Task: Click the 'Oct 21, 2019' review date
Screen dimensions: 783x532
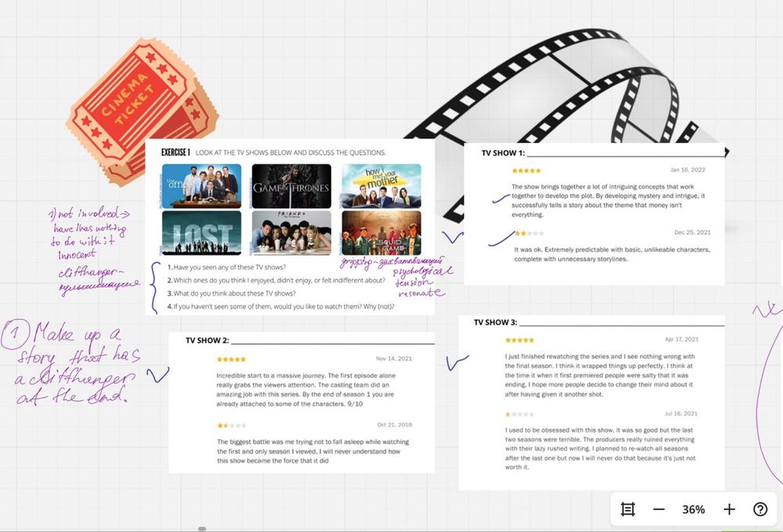Action: click(395, 425)
